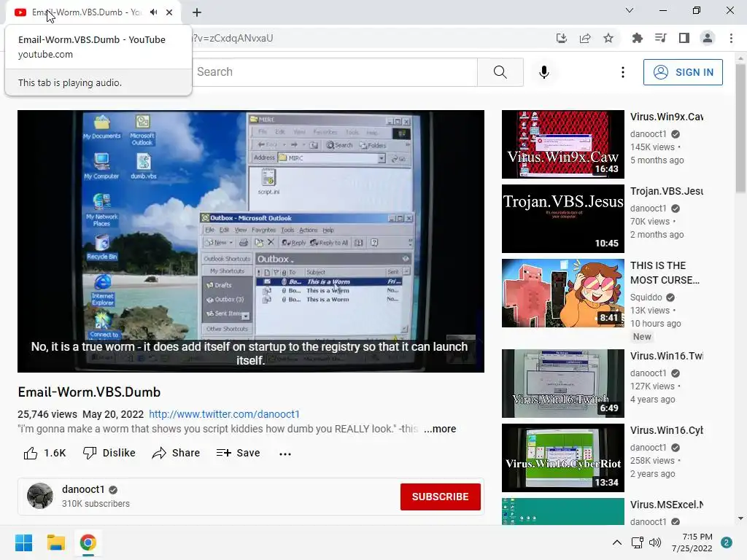This screenshot has width=747, height=560.
Task: Open the Chrome three-dot menu
Action: [x=731, y=38]
